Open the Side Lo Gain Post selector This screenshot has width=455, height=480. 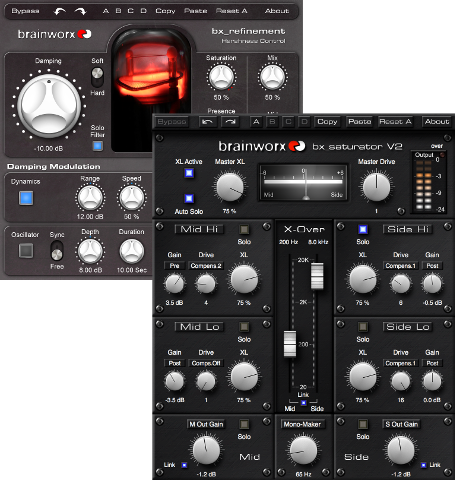[432, 363]
